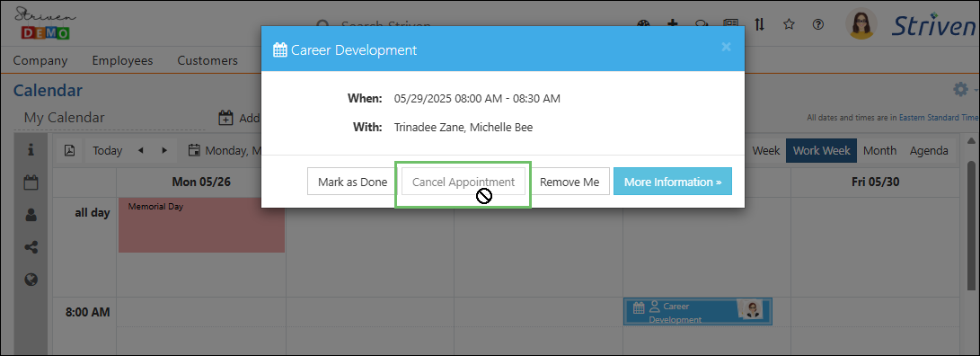The image size is (980, 356).
Task: Open the favorites star icon
Action: 789,23
